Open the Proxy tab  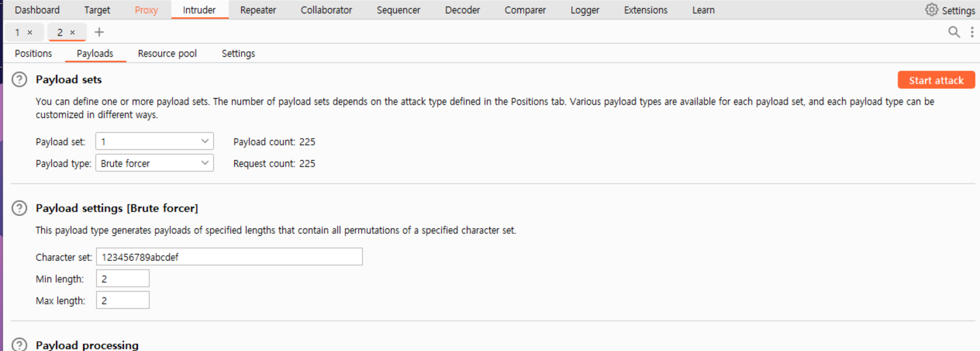coord(146,10)
